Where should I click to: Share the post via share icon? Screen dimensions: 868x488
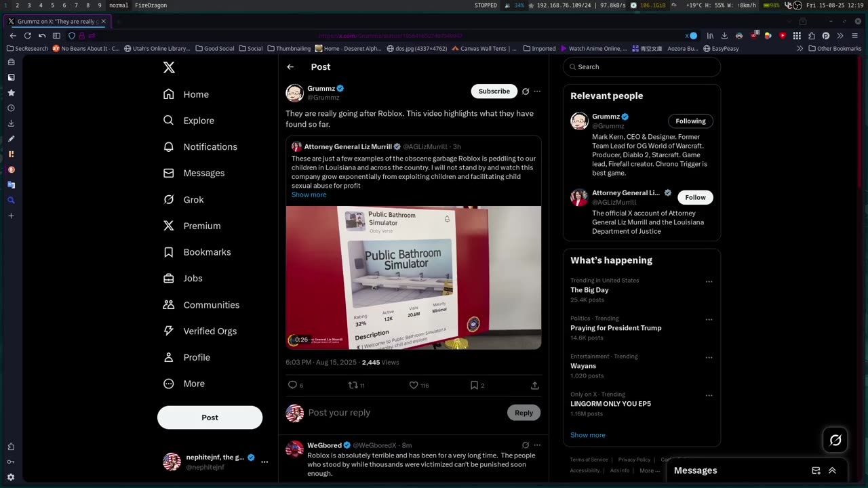(x=534, y=385)
